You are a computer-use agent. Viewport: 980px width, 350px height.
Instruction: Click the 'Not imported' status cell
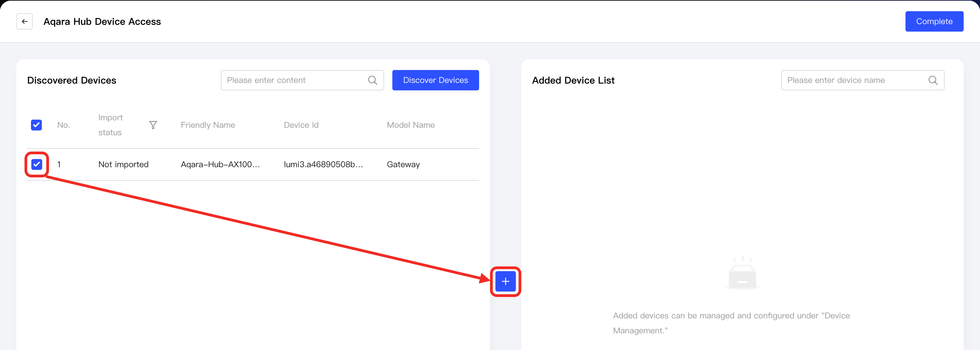123,164
